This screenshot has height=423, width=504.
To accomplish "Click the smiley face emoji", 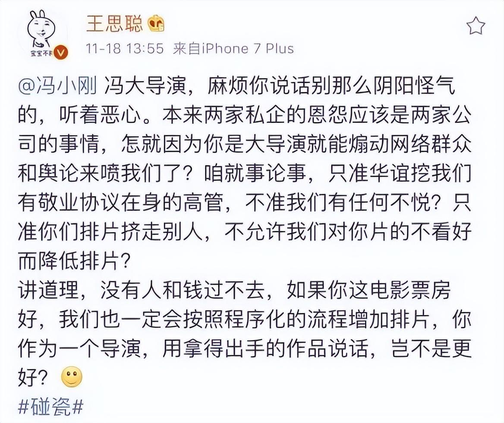I will (x=72, y=376).
